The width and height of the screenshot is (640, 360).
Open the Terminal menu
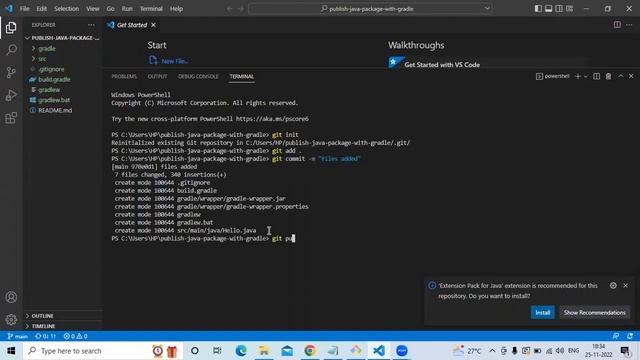tap(151, 9)
